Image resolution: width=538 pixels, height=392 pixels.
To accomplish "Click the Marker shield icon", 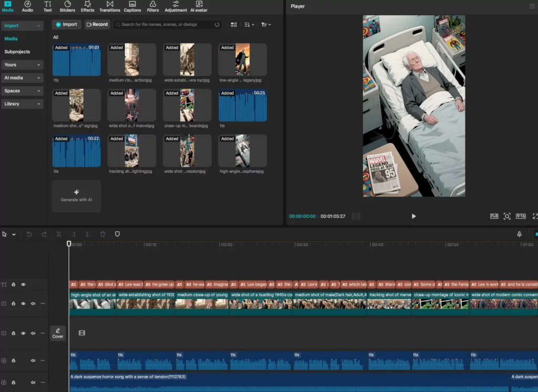I will pyautogui.click(x=117, y=234).
